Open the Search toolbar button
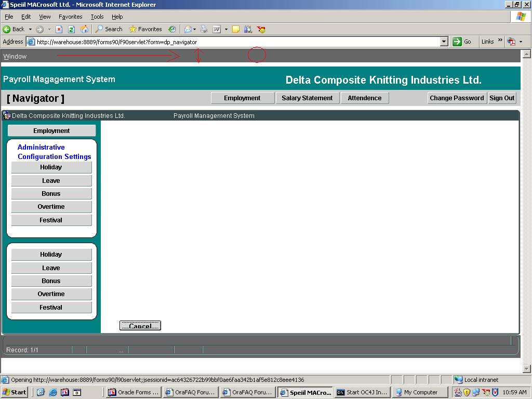Image resolution: width=532 pixels, height=399 pixels. 109,29
